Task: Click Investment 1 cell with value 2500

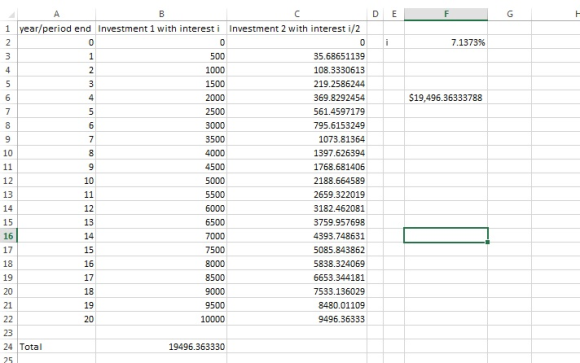Action: [161, 111]
